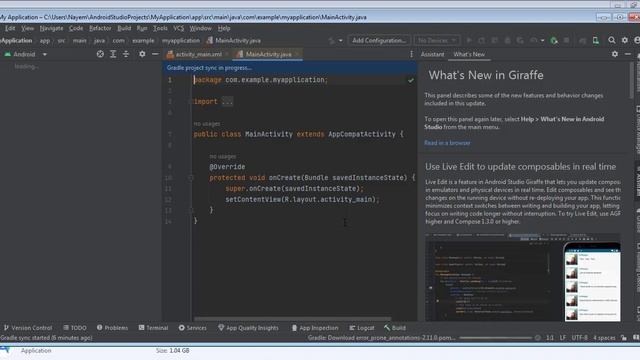Image resolution: width=640 pixels, height=360 pixels.
Task: Open the Tools menu
Action: (160, 28)
